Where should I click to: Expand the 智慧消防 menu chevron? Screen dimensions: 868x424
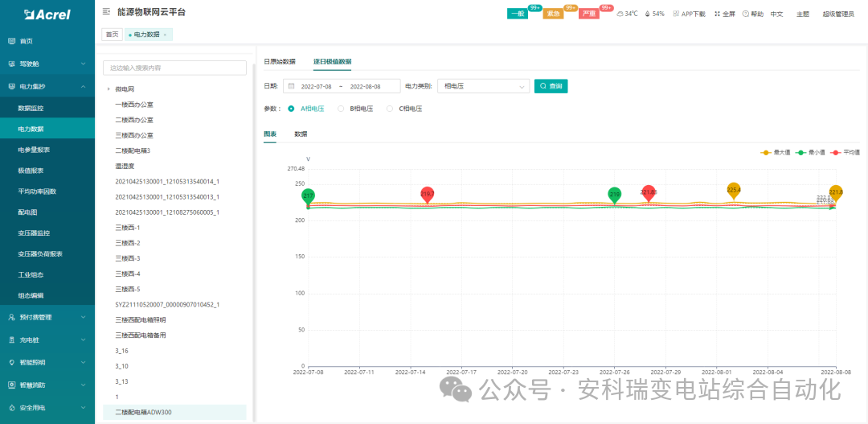pos(83,385)
